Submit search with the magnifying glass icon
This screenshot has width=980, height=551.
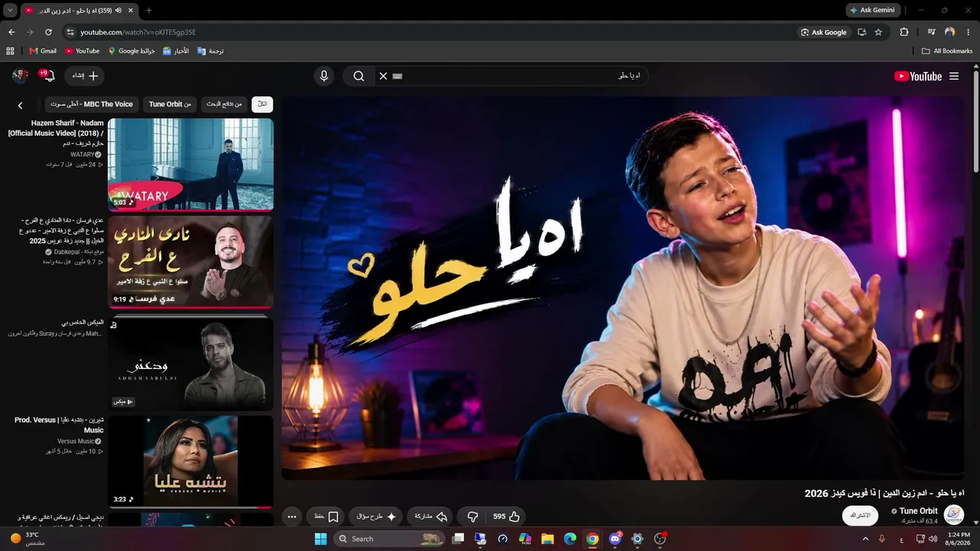click(x=358, y=76)
